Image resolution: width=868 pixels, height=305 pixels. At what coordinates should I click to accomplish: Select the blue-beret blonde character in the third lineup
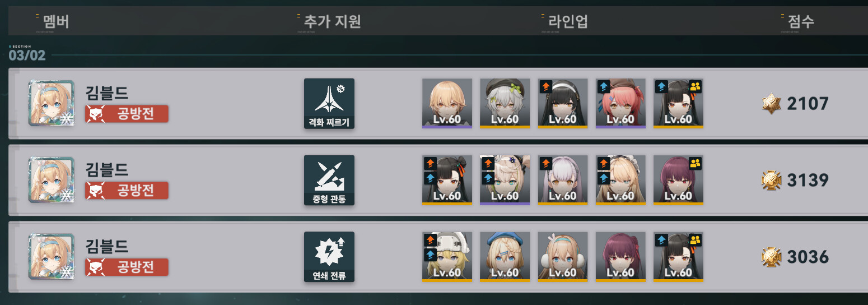click(505, 257)
